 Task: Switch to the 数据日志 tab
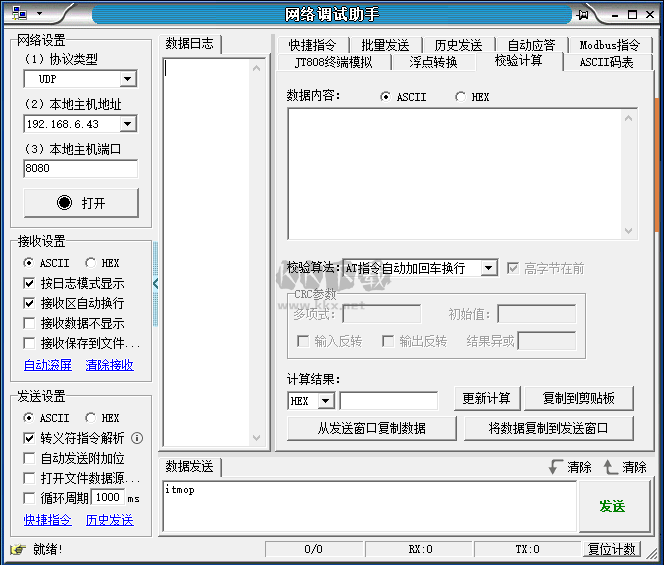[190, 44]
